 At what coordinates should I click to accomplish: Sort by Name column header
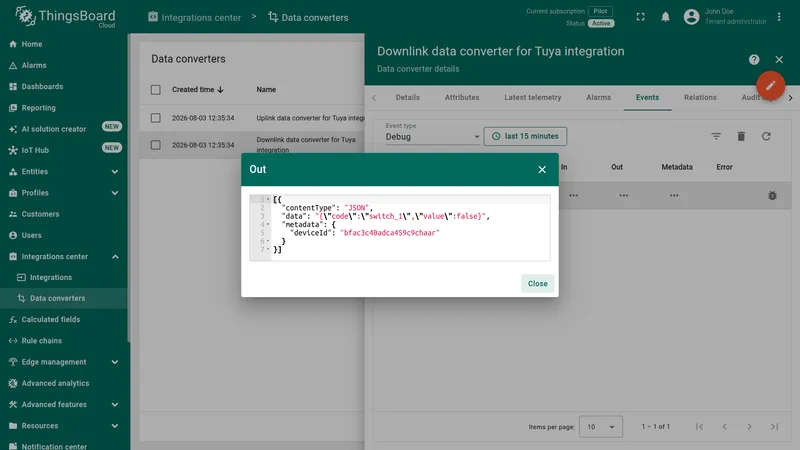pyautogui.click(x=266, y=89)
